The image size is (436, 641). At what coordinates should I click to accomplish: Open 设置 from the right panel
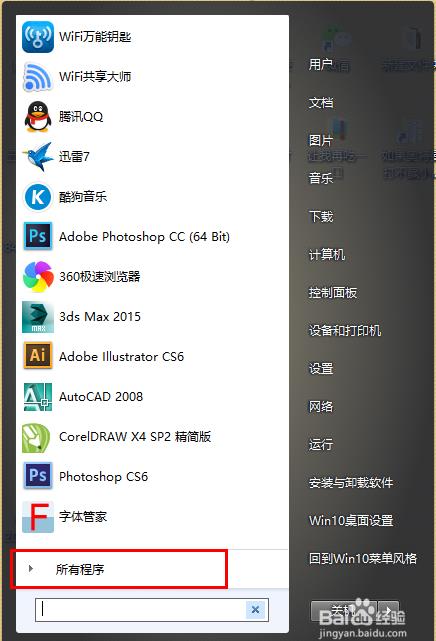point(321,369)
